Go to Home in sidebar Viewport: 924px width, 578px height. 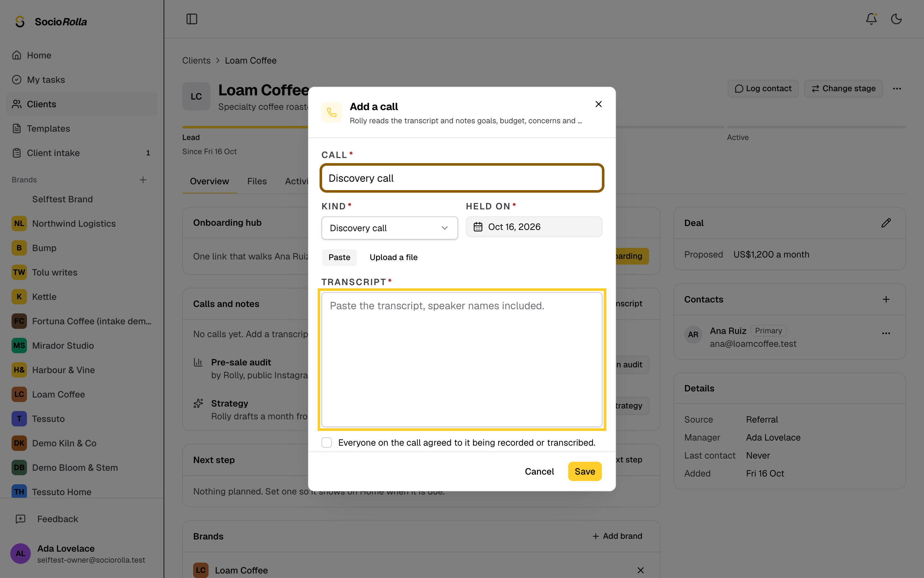82,56
